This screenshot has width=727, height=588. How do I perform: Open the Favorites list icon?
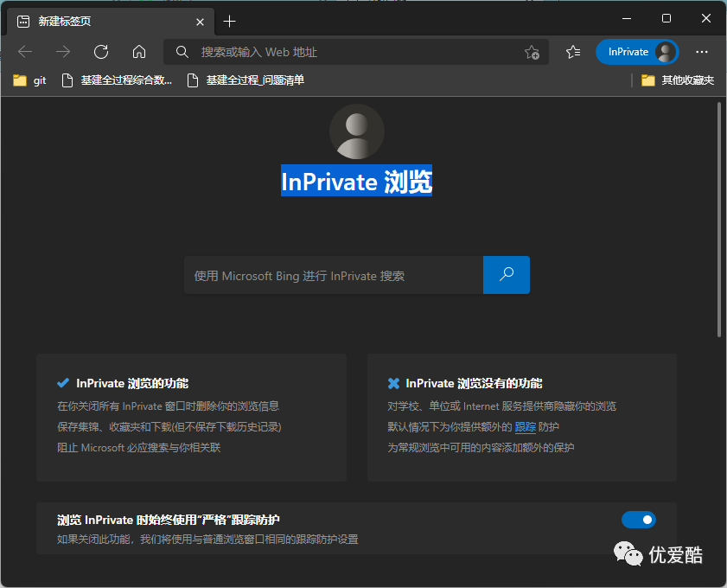click(x=573, y=52)
